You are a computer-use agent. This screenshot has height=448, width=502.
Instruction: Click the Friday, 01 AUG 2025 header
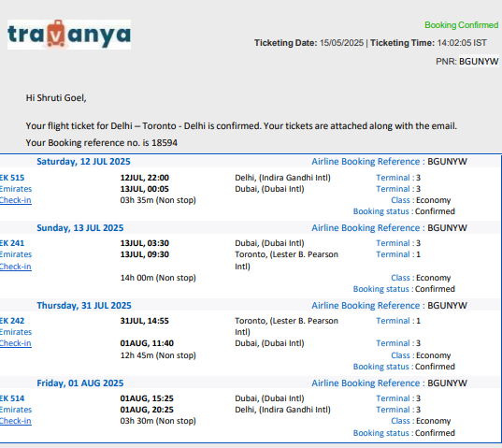click(80, 383)
